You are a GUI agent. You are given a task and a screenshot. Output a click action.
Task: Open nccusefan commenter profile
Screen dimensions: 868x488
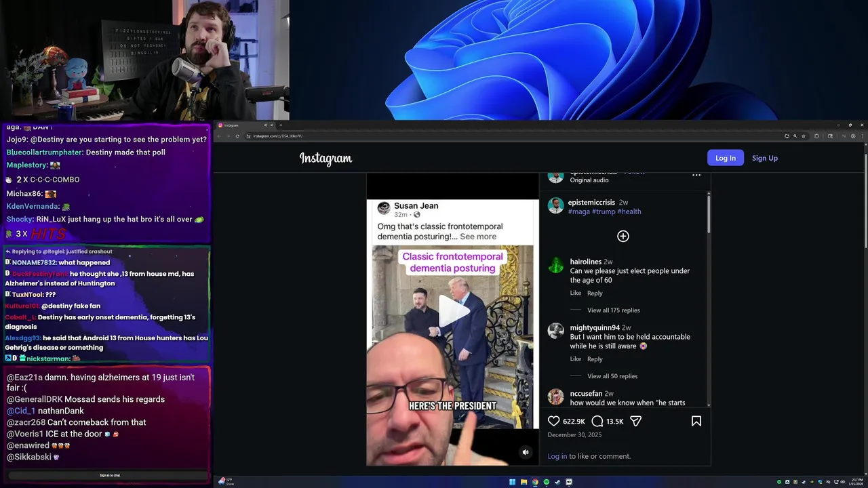587,393
